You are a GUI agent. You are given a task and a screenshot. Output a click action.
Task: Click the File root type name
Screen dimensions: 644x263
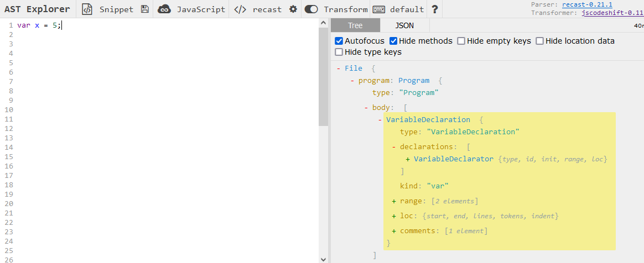354,69
